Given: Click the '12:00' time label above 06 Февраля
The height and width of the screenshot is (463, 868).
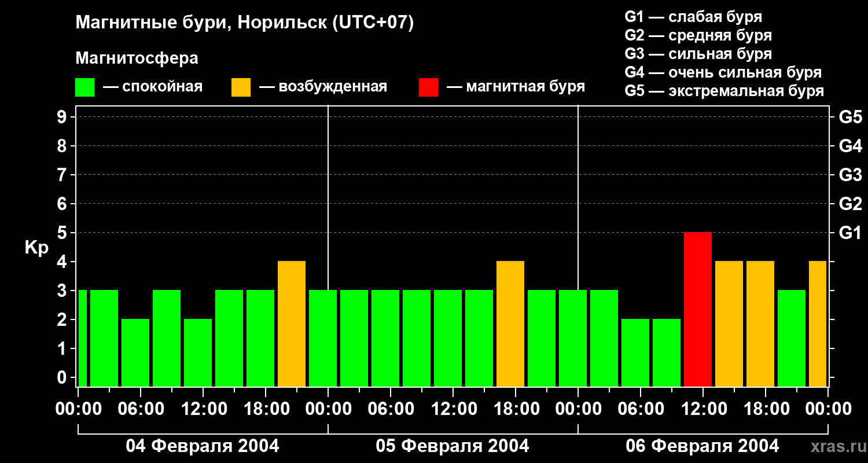Looking at the screenshot, I should (703, 409).
